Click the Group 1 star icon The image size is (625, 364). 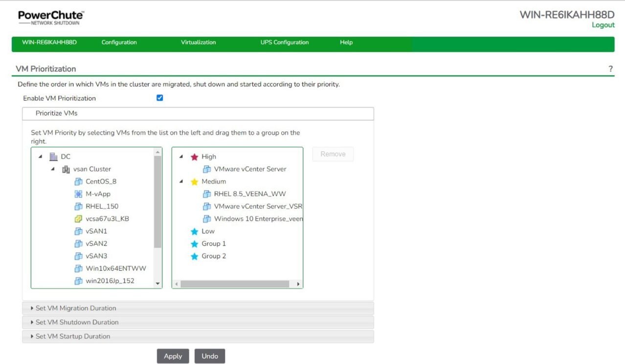point(194,244)
